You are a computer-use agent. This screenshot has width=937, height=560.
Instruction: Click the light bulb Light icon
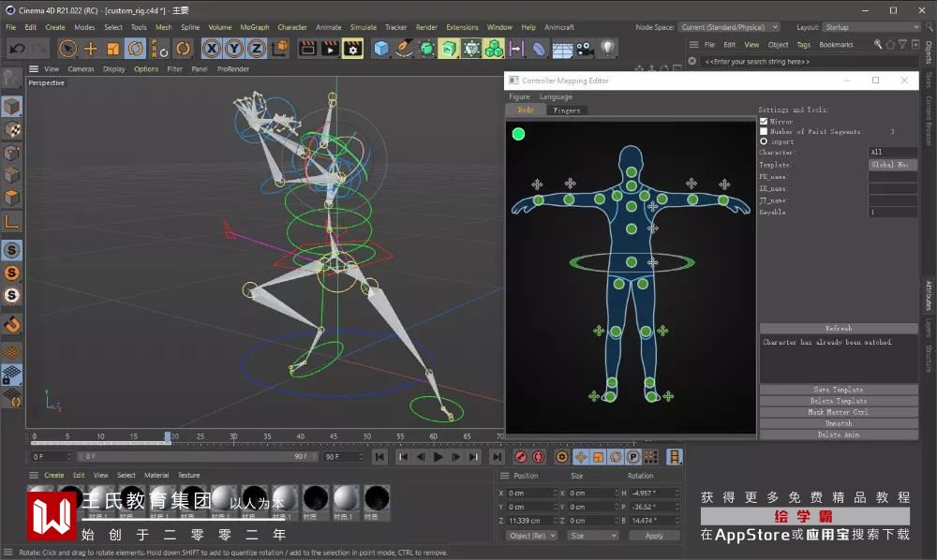pos(607,48)
